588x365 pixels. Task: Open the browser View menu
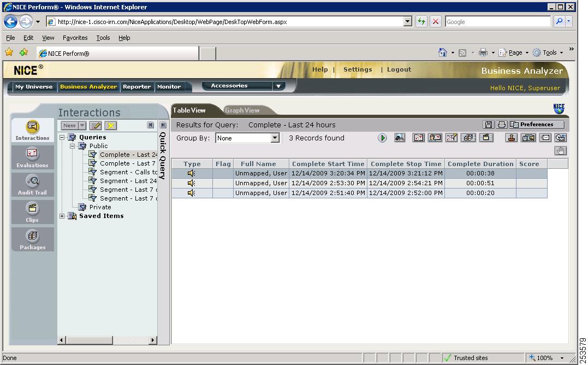point(48,38)
